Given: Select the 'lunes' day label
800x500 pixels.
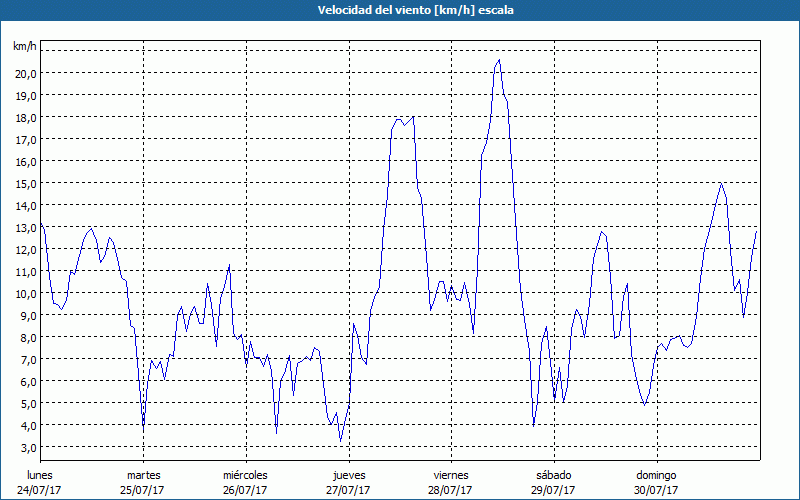Looking at the screenshot, I should click(x=40, y=474).
